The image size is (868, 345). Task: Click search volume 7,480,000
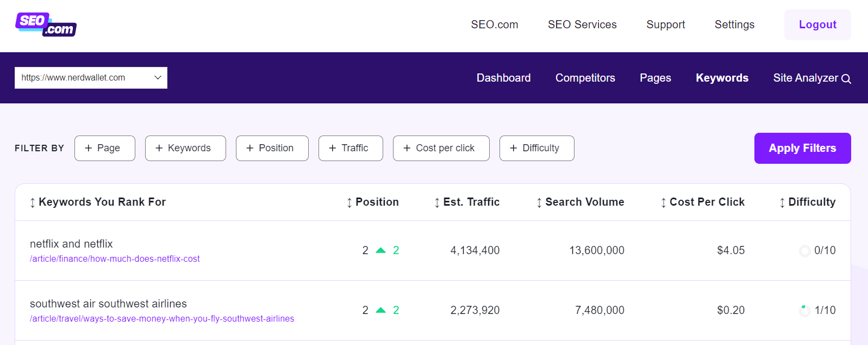click(600, 310)
